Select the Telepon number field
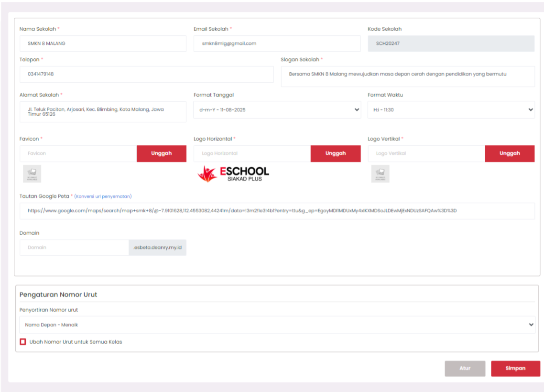This screenshot has width=544, height=392. [146, 75]
